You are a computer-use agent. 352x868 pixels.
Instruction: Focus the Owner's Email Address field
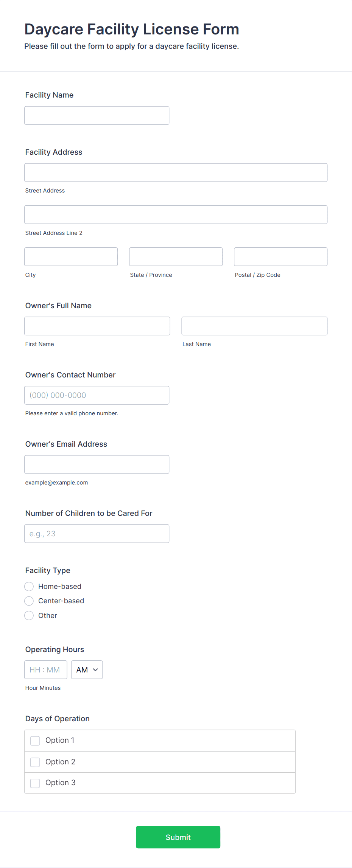pos(97,464)
